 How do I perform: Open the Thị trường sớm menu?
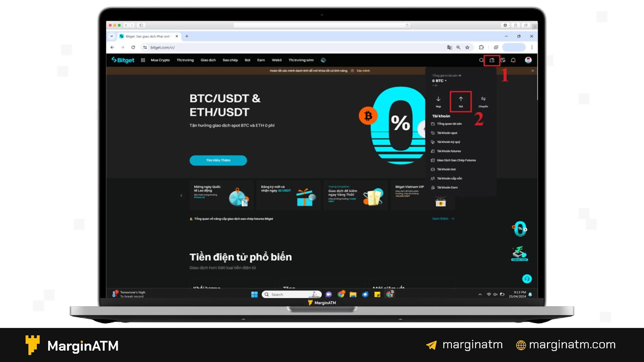pos(301,60)
